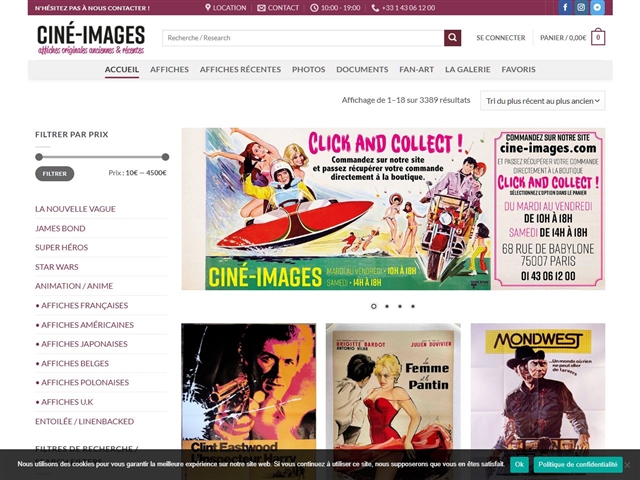The image size is (640, 480).
Task: Select the second slider pagination dot
Action: pyautogui.click(x=387, y=306)
